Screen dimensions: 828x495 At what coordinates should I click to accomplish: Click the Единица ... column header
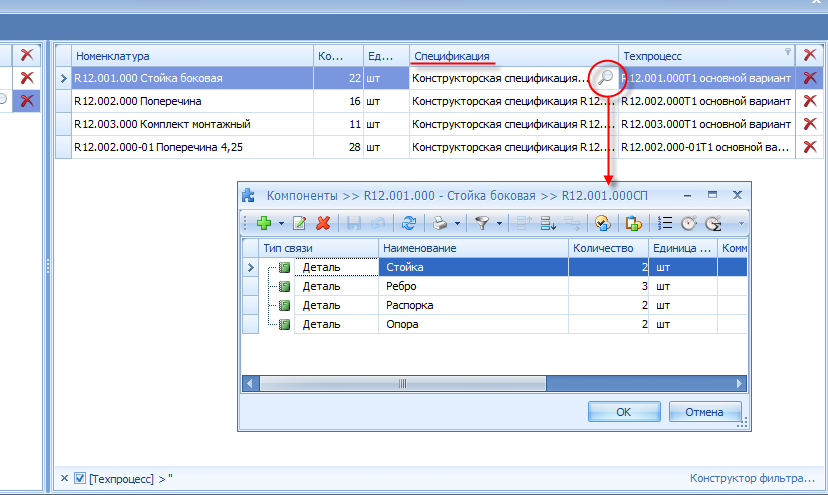(x=683, y=248)
